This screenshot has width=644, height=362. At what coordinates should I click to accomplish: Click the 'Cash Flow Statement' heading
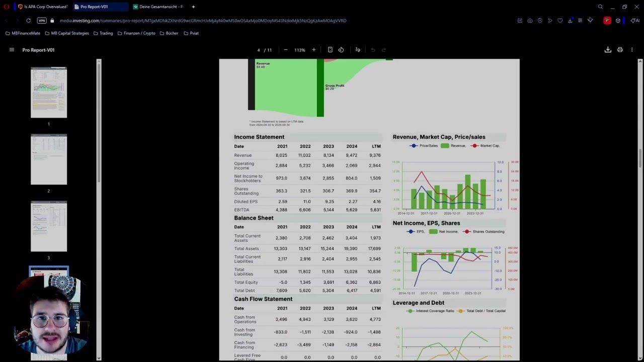coord(263,299)
